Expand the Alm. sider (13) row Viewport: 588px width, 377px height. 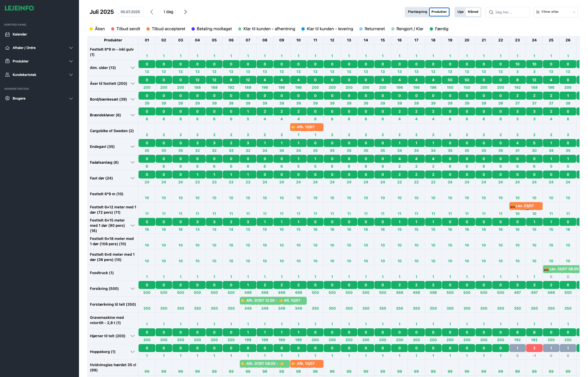(x=133, y=68)
